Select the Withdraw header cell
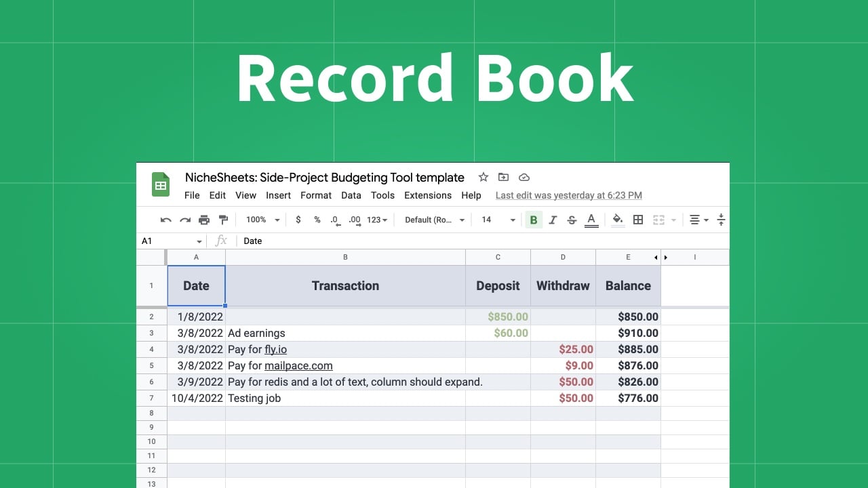Image resolution: width=868 pixels, height=488 pixels. coord(563,286)
